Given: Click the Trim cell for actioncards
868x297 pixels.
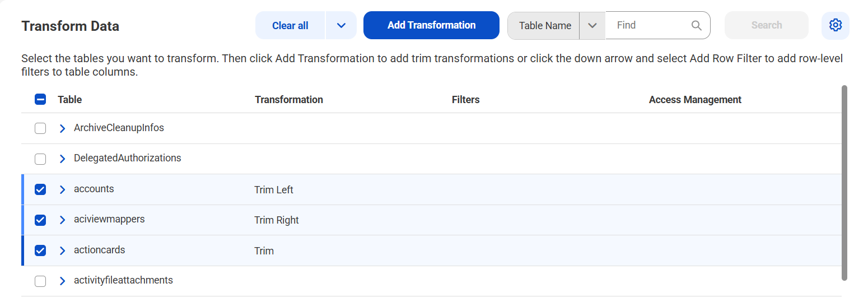Looking at the screenshot, I should [x=264, y=250].
